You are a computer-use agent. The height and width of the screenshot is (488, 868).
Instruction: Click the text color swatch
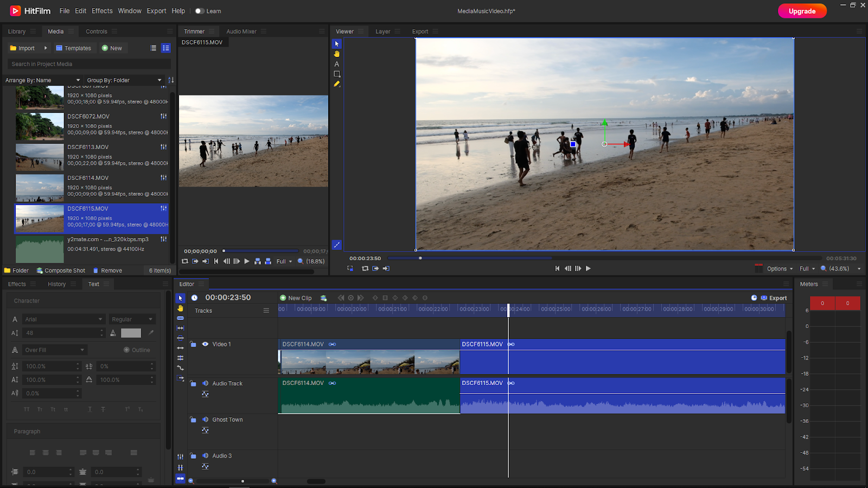pyautogui.click(x=131, y=333)
